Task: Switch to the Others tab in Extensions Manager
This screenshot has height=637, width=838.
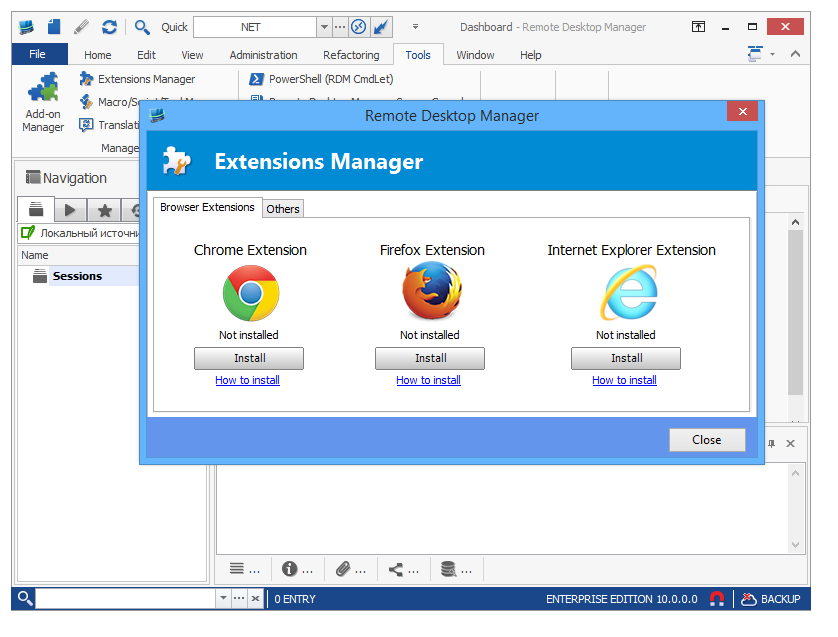Action: [283, 209]
